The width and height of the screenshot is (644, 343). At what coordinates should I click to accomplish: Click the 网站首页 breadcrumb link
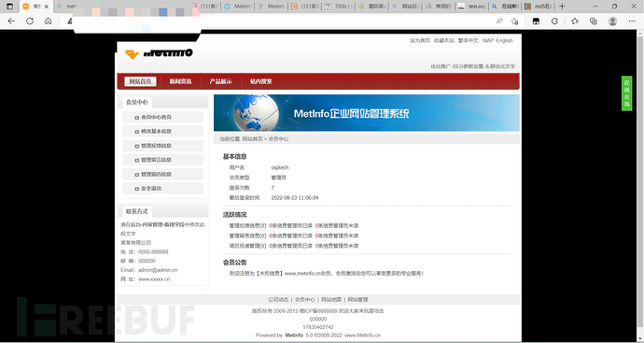[x=252, y=139]
